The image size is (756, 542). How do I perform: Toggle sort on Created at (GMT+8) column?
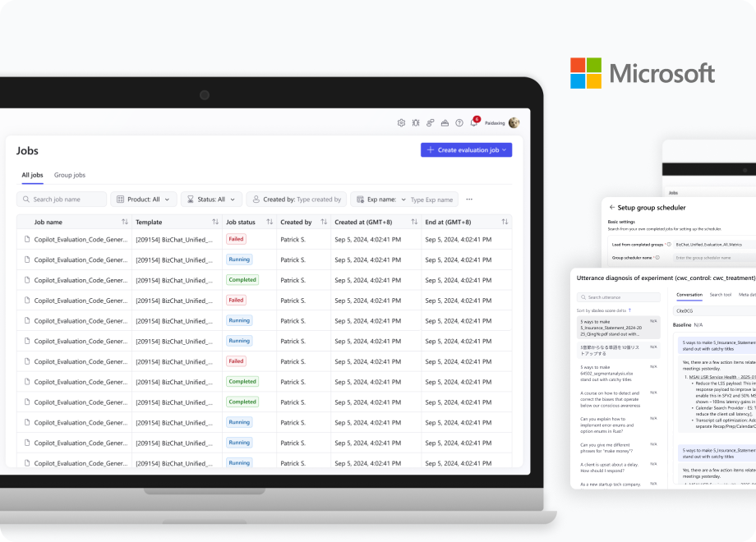pyautogui.click(x=413, y=222)
